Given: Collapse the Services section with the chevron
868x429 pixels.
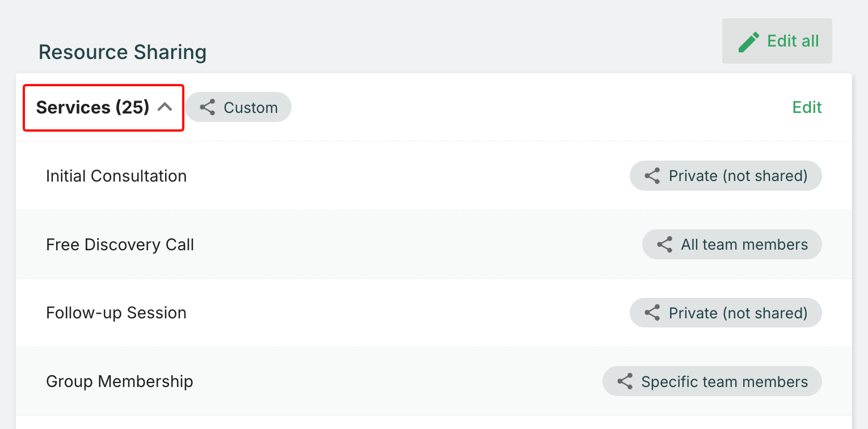Looking at the screenshot, I should [165, 107].
